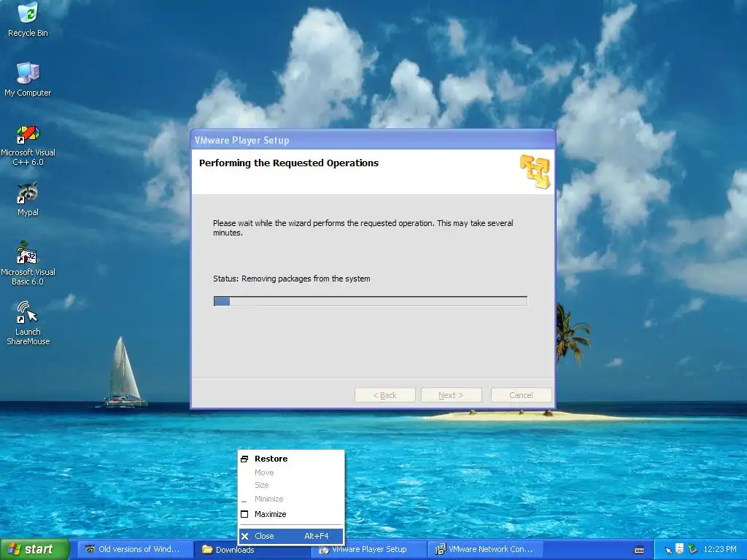Switch to VMware Player Setup taskbar button

point(368,549)
